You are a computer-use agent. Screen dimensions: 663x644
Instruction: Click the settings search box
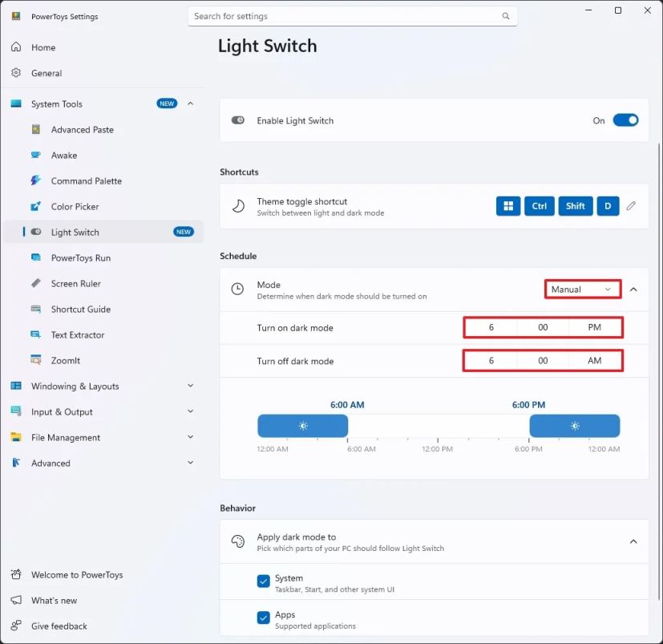[x=353, y=16]
